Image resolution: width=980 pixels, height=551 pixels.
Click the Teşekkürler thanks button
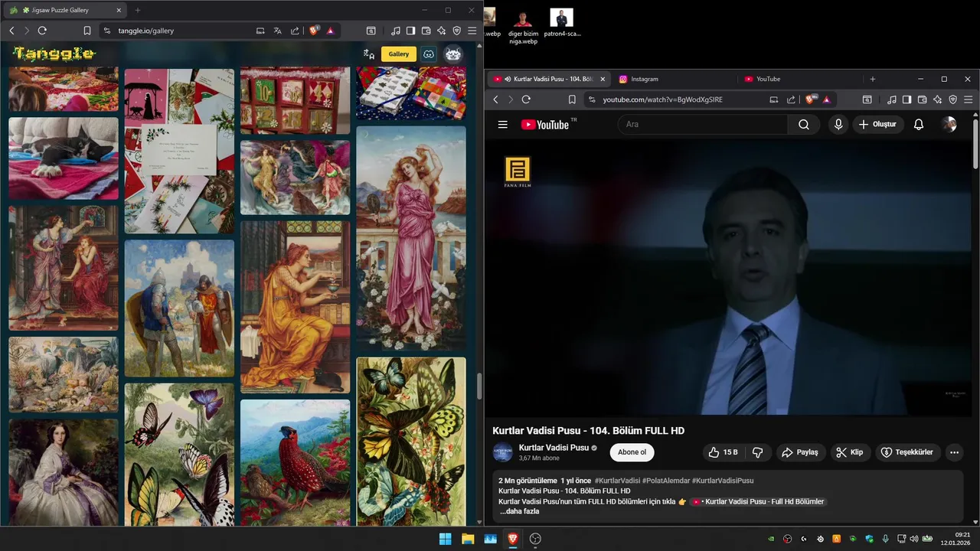(908, 452)
